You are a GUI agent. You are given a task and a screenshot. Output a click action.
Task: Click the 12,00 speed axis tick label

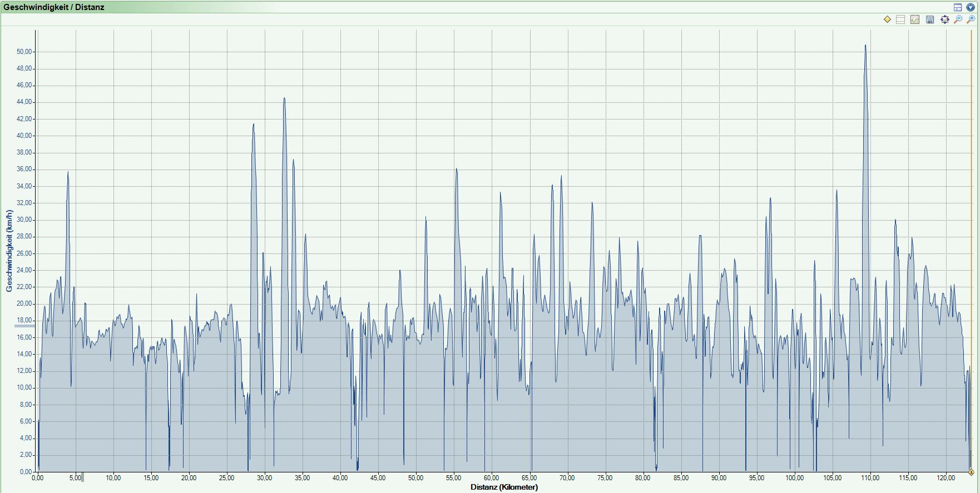click(x=24, y=371)
